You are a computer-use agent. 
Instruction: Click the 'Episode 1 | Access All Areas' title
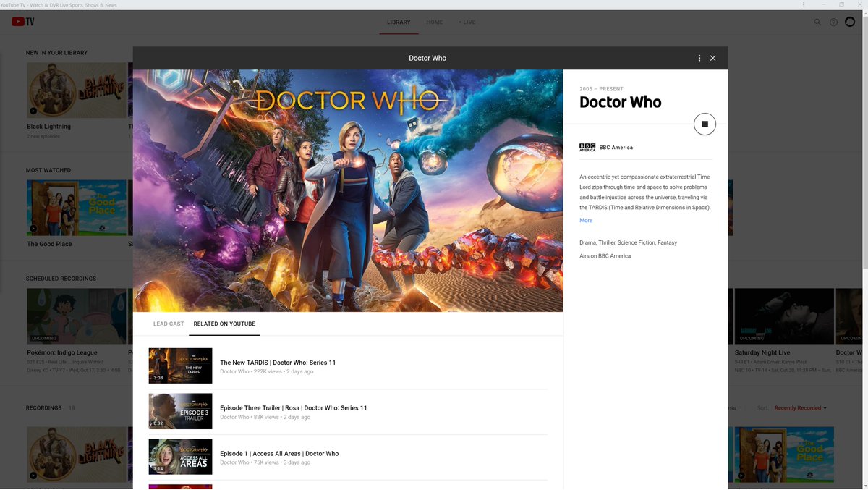[x=279, y=454]
